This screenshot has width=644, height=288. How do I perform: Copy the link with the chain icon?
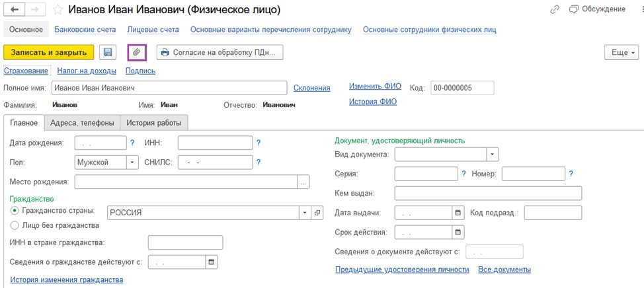(x=555, y=9)
